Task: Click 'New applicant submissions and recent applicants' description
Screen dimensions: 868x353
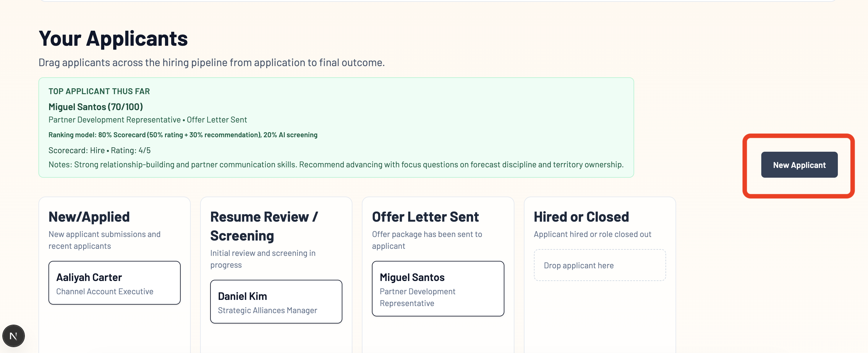Action: 104,240
